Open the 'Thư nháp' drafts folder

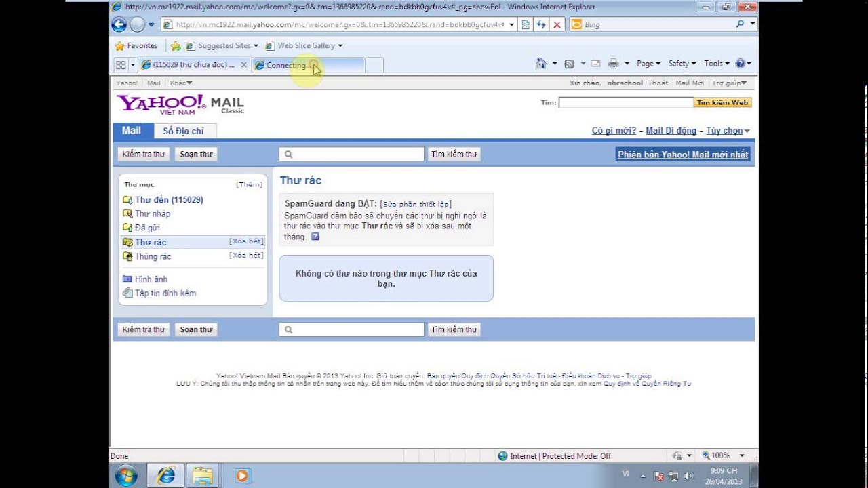coord(153,214)
